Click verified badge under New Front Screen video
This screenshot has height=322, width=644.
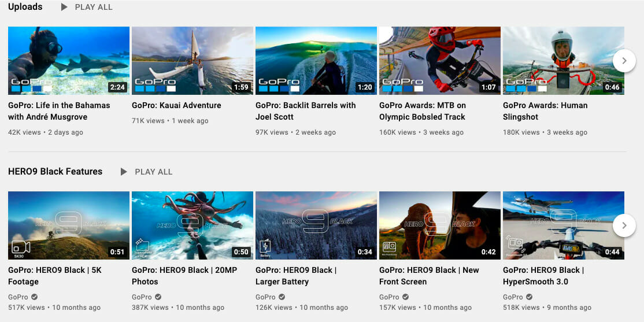point(405,297)
